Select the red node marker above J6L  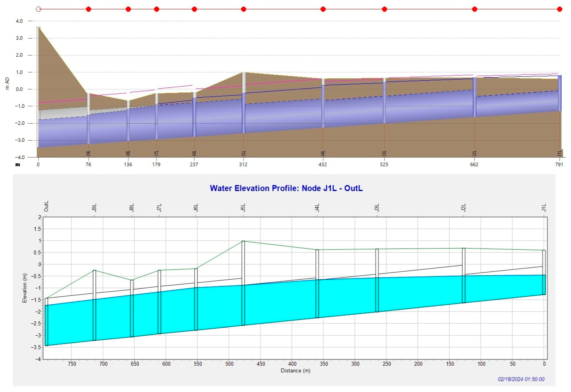point(194,9)
